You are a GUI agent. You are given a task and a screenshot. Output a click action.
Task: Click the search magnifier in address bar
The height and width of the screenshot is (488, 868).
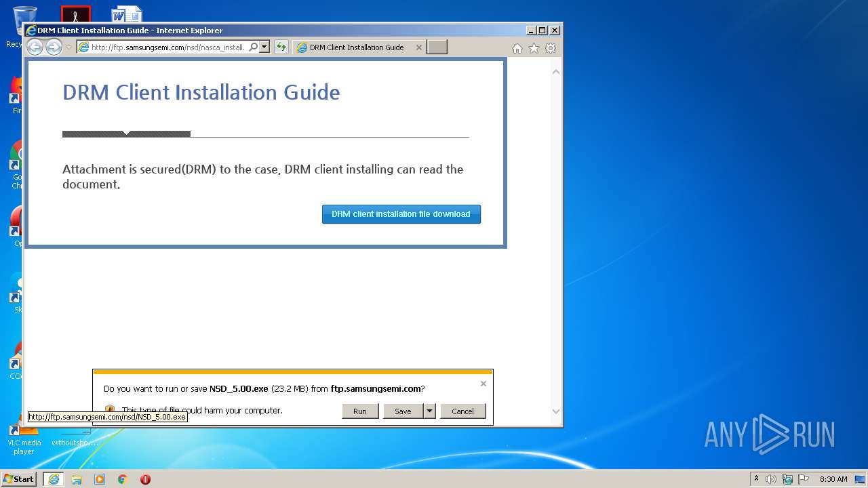pyautogui.click(x=253, y=47)
